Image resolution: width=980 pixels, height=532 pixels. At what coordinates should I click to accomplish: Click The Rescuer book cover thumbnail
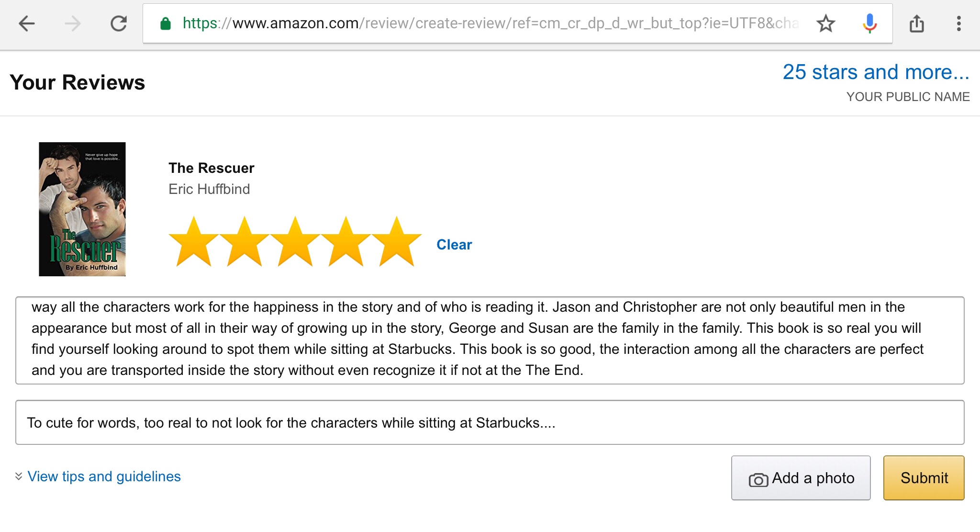pos(82,209)
